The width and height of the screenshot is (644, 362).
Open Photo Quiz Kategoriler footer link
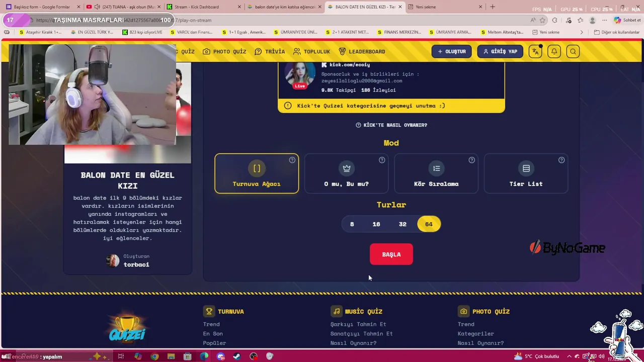pyautogui.click(x=476, y=334)
